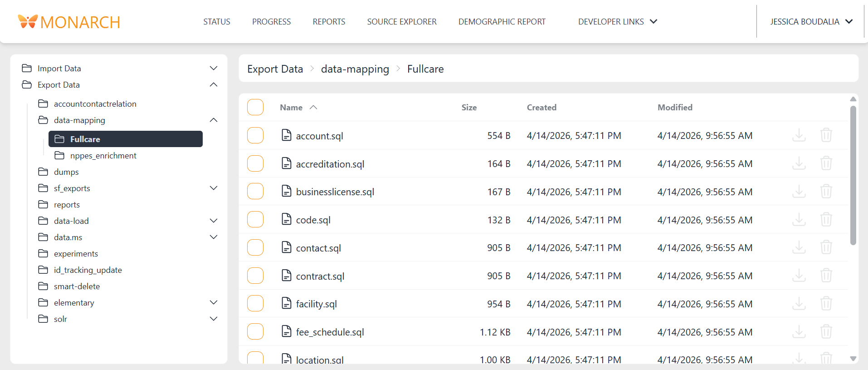This screenshot has width=868, height=370.
Task: Click the Export Data breadcrumb link
Action: [x=275, y=69]
